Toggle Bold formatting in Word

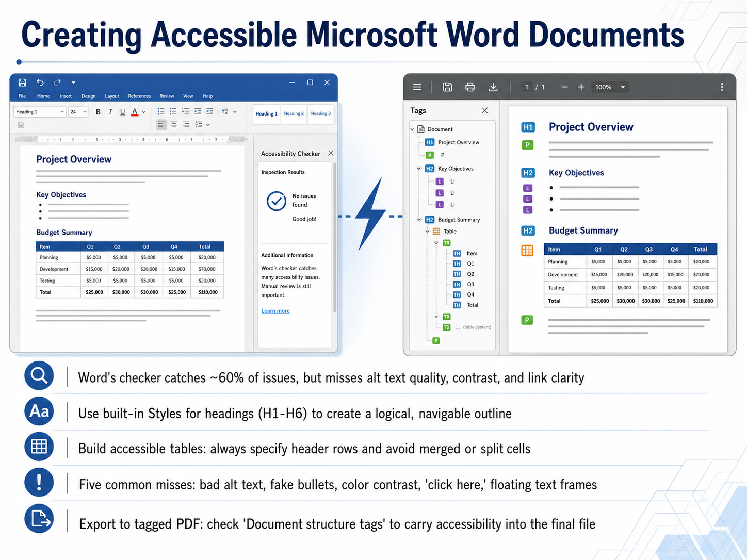tap(98, 112)
